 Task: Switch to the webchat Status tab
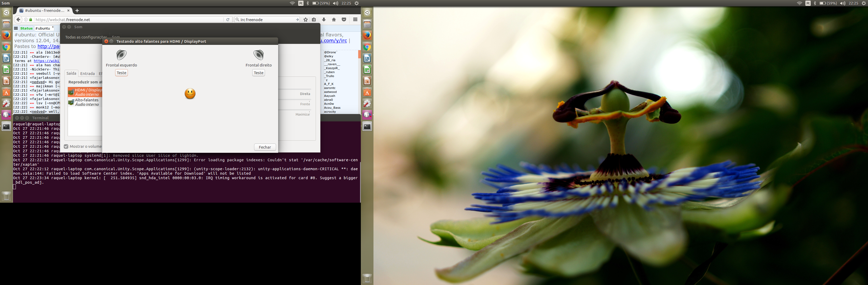[26, 28]
